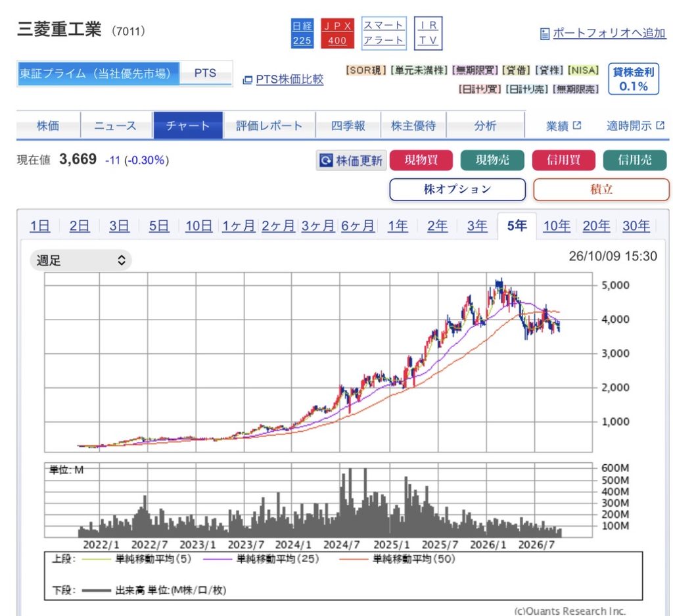This screenshot has height=616, width=673.
Task: Open the 週足 candle interval dropdown
Action: point(80,260)
